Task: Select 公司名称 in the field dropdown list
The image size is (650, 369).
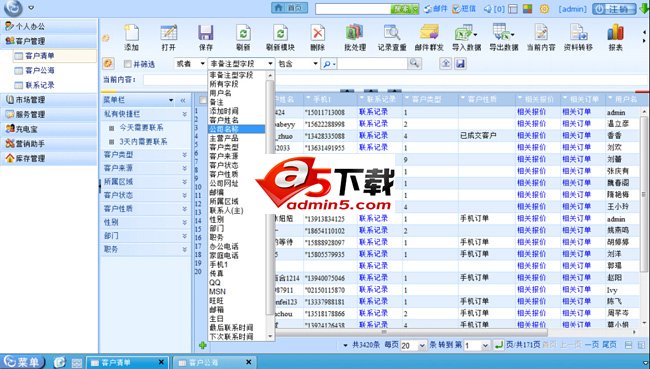Action: tap(237, 129)
